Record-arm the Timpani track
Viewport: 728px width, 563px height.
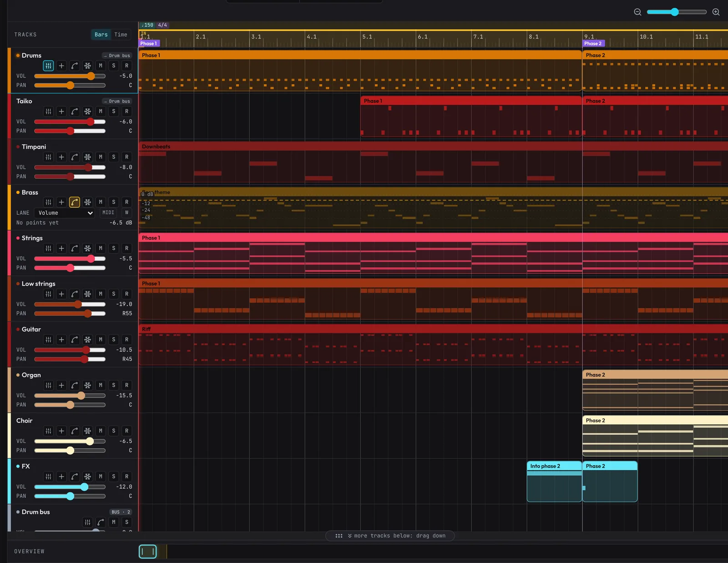pos(127,157)
